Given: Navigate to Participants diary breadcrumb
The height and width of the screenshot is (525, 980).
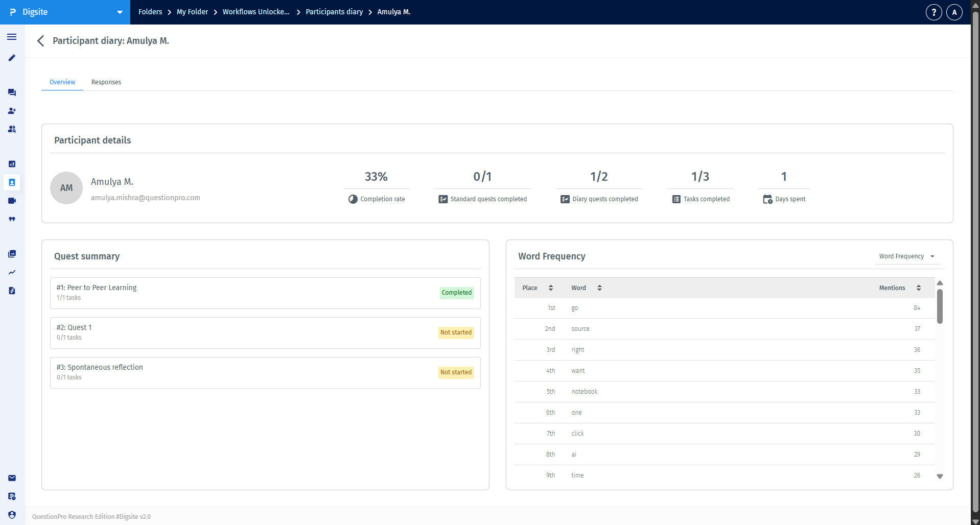Looking at the screenshot, I should 334,12.
